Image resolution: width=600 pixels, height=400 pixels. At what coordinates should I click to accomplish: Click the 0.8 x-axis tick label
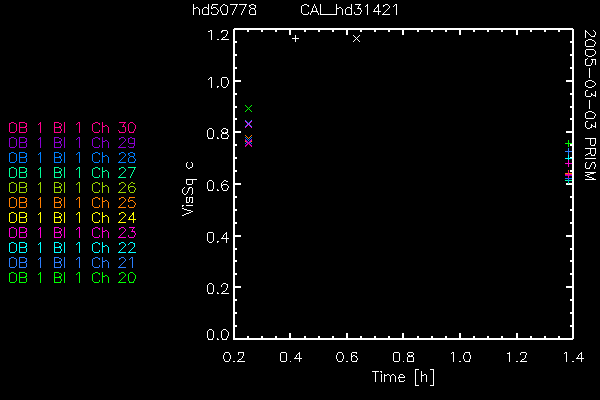403,357
